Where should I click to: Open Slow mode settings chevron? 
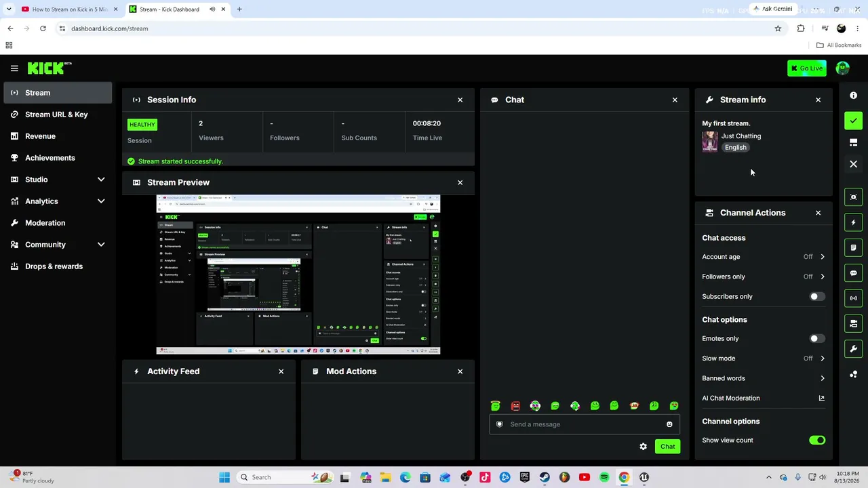pos(823,359)
